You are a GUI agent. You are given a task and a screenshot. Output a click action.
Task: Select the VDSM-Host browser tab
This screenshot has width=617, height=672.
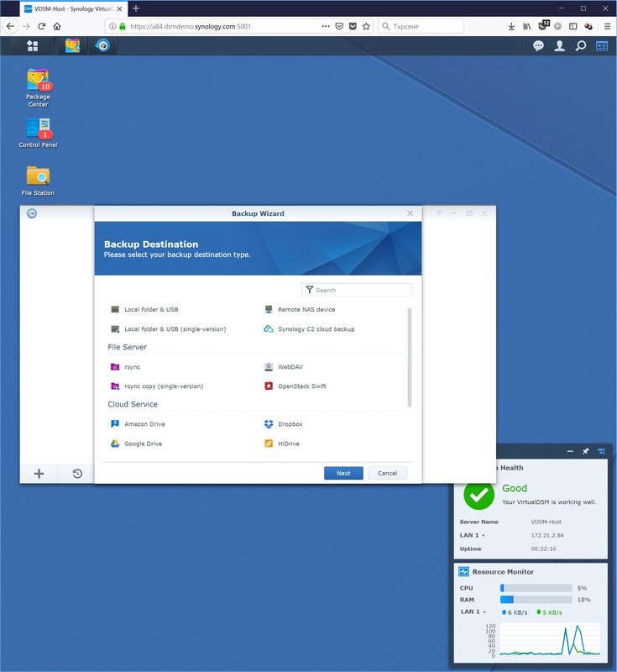[x=73, y=8]
